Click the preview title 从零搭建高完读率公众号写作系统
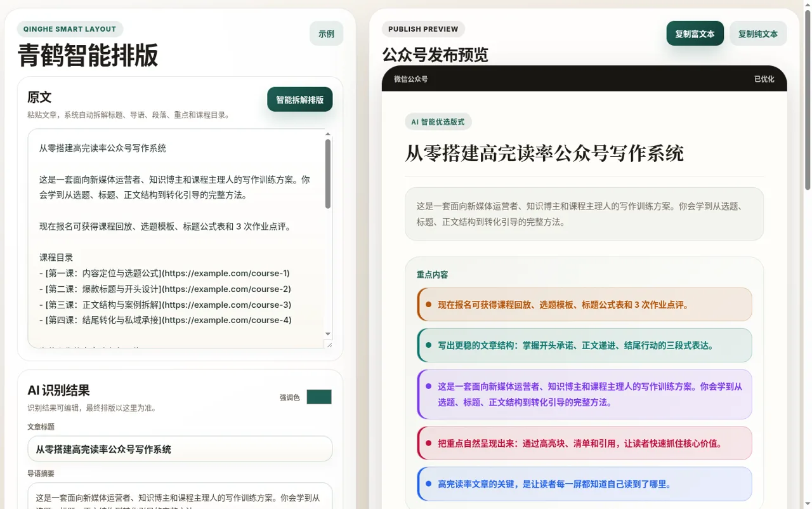812x509 pixels. click(x=544, y=153)
